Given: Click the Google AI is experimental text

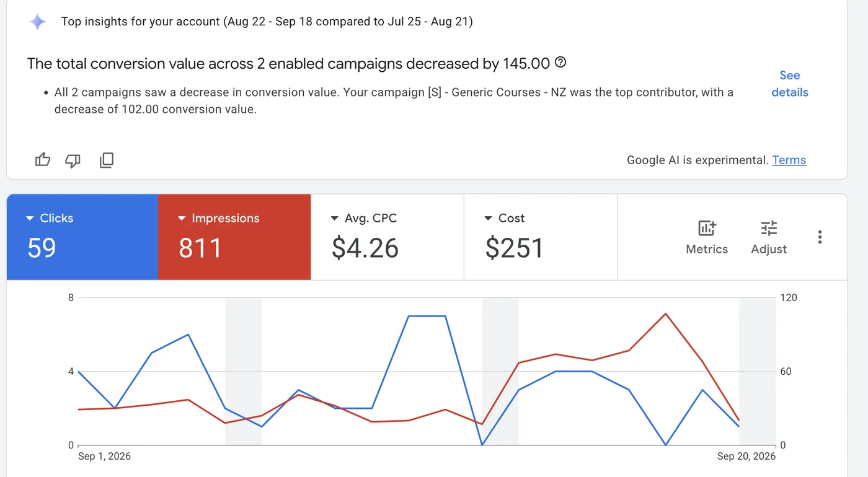Looking at the screenshot, I should tap(697, 160).
